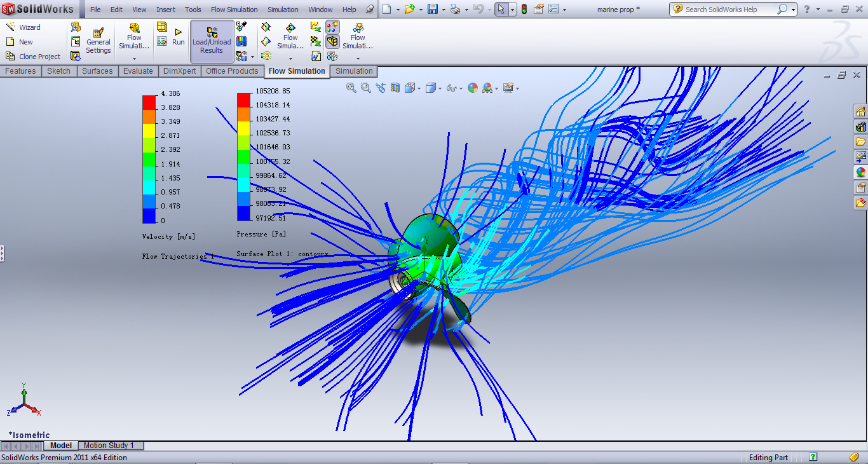
Task: Open the Hide/Show Items dropdown arrow
Action: pyautogui.click(x=461, y=88)
